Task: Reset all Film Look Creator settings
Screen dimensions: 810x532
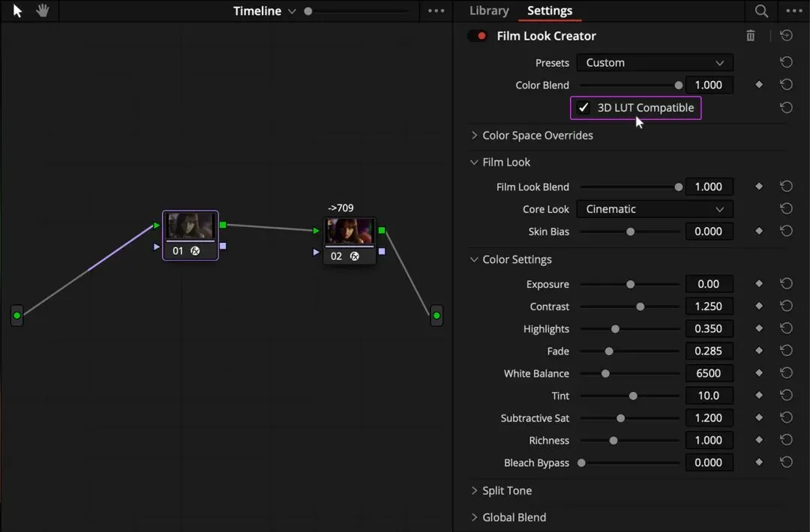Action: pyautogui.click(x=786, y=36)
